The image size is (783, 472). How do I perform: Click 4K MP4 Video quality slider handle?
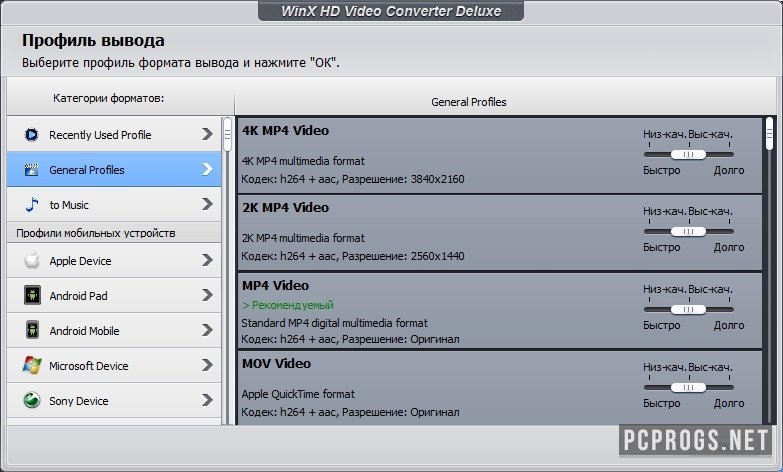tap(688, 154)
